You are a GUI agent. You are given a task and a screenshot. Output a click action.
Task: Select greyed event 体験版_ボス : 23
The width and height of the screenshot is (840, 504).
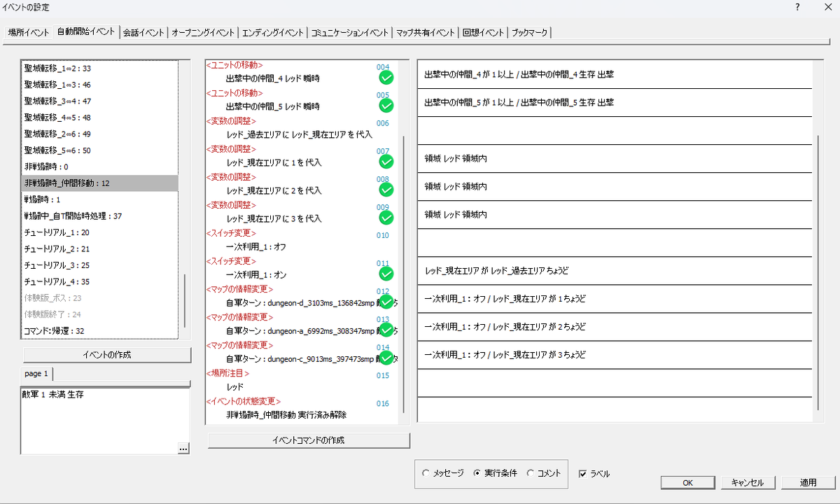pyautogui.click(x=99, y=297)
